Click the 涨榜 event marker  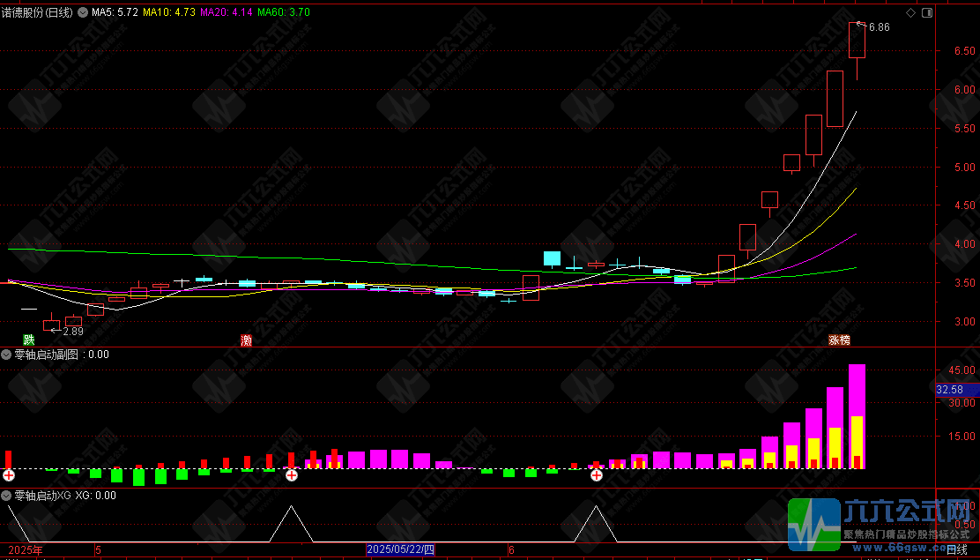(839, 340)
